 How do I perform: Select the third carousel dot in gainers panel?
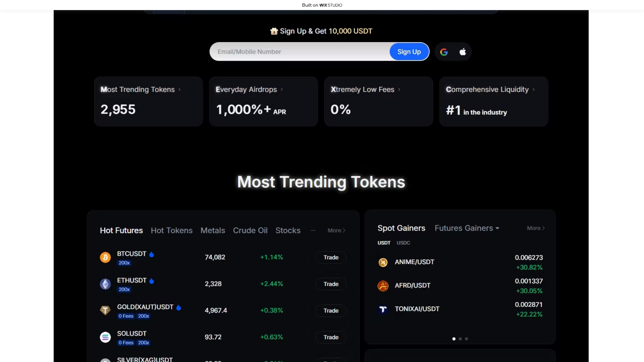click(x=467, y=339)
